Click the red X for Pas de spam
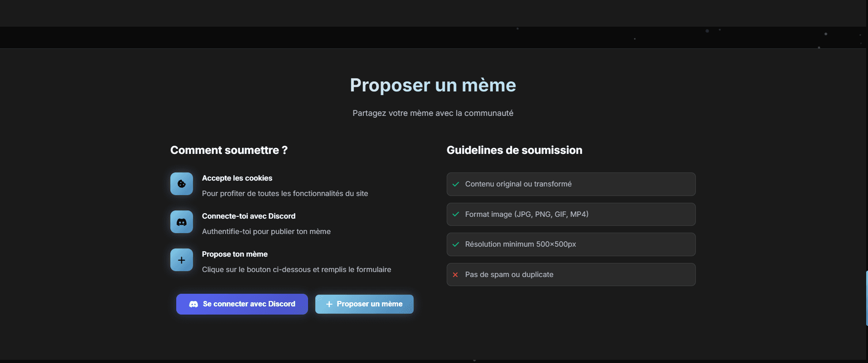This screenshot has height=363, width=868. 455,275
